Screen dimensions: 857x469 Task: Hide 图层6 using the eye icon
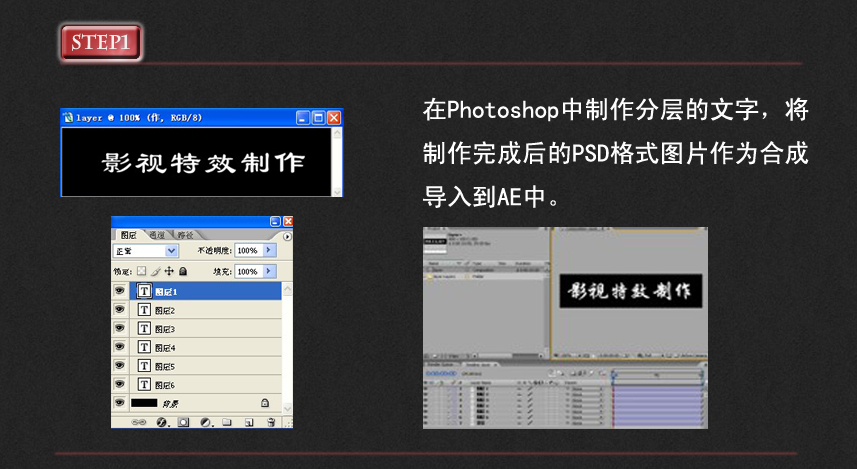pyautogui.click(x=119, y=384)
